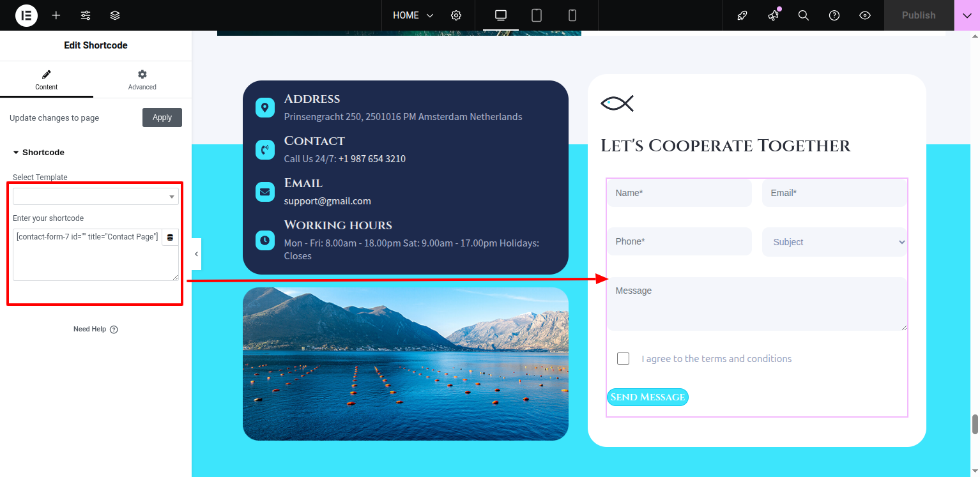Screen dimensions: 980x477
Task: Check the terms and conditions checkbox
Action: click(623, 358)
